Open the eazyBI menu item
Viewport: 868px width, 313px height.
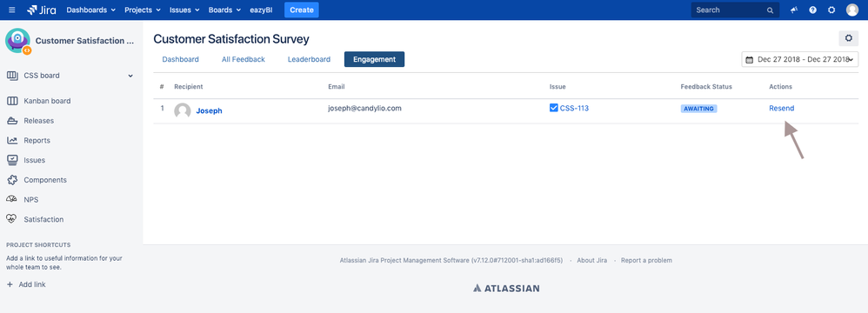point(261,10)
